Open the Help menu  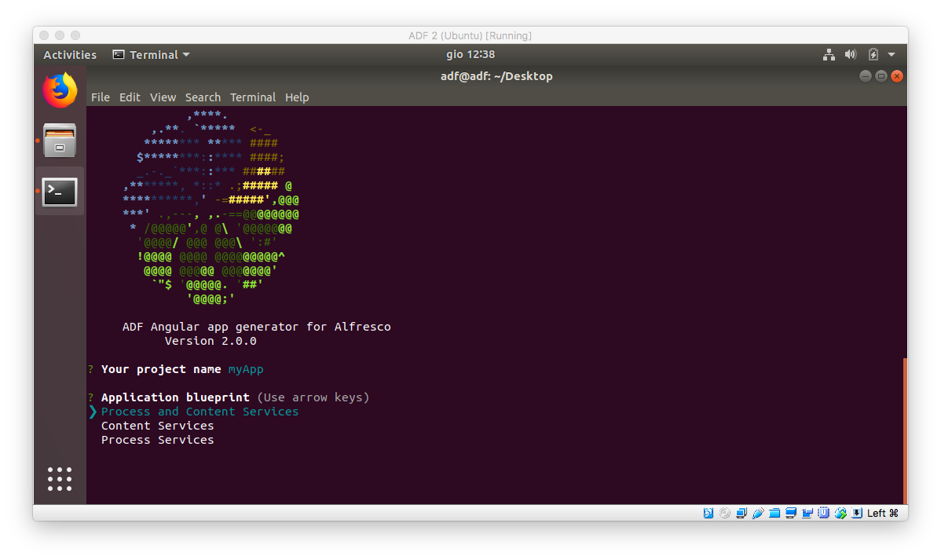click(x=296, y=97)
